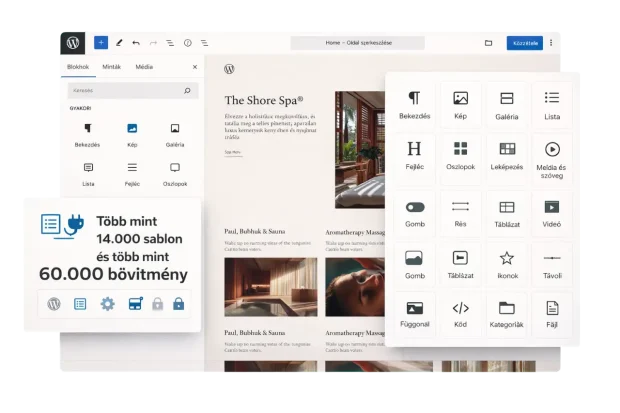Switch to the Média tab in the inserter
The width and height of the screenshot is (620, 413).
pos(144,67)
